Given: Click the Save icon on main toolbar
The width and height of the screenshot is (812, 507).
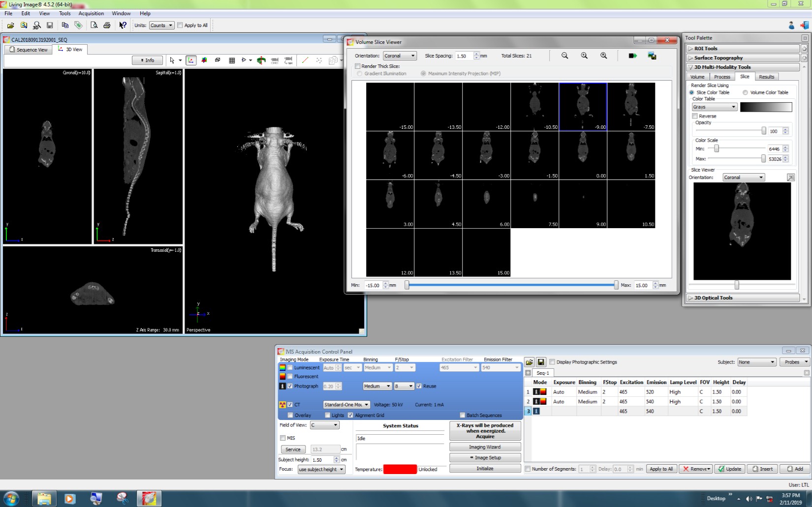Looking at the screenshot, I should point(50,25).
